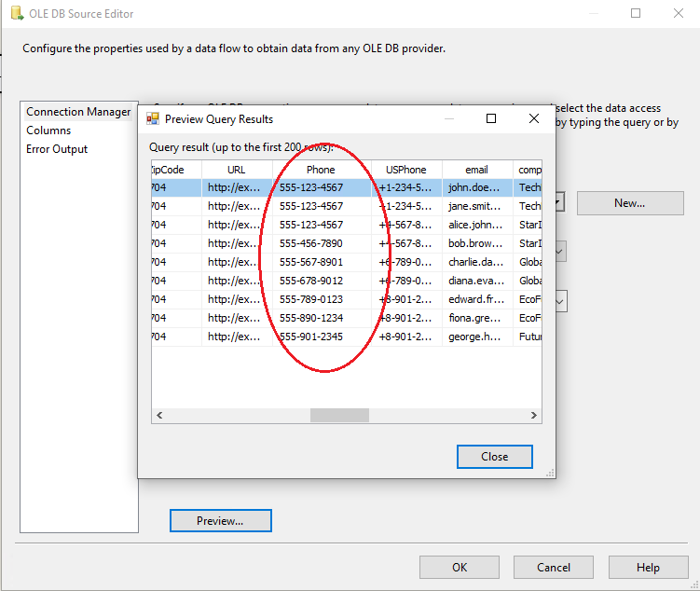This screenshot has width=700, height=591.
Task: Open Help for the source editor
Action: 648,567
